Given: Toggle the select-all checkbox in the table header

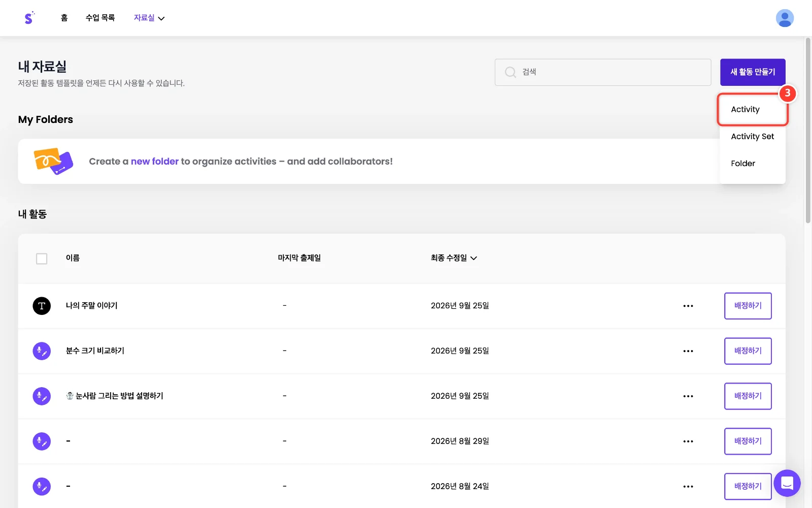Looking at the screenshot, I should tap(42, 259).
